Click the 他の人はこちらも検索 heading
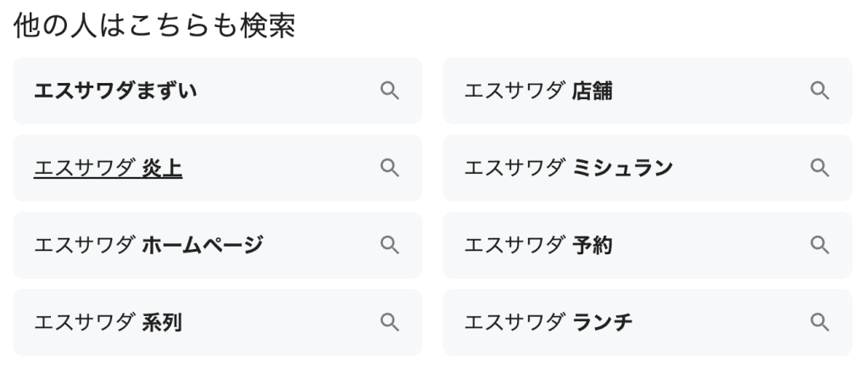 pos(154,27)
